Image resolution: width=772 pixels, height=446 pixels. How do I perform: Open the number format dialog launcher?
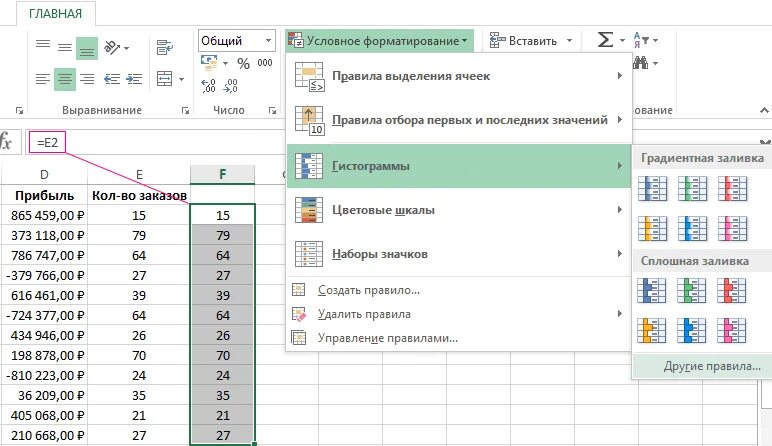(272, 111)
